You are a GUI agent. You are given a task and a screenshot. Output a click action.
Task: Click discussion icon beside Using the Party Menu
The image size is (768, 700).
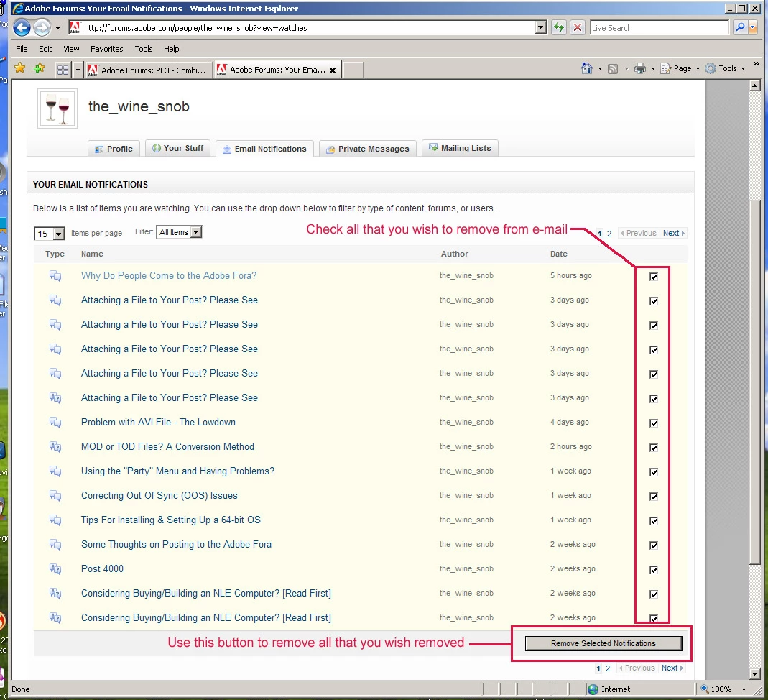[x=55, y=471]
